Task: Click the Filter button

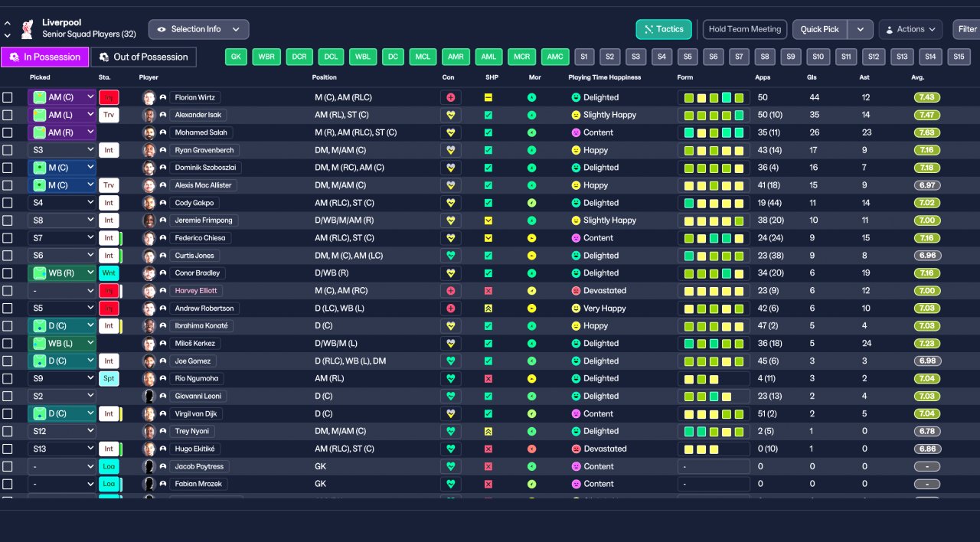Action: 966,29
